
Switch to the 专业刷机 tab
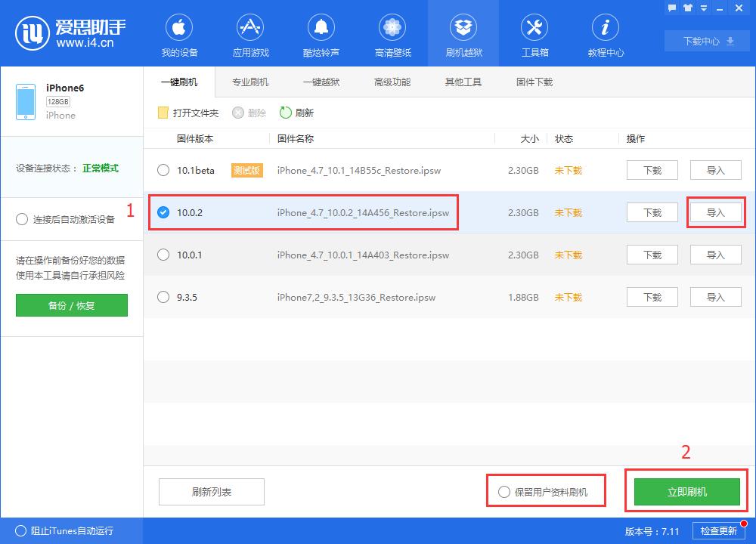[x=249, y=82]
